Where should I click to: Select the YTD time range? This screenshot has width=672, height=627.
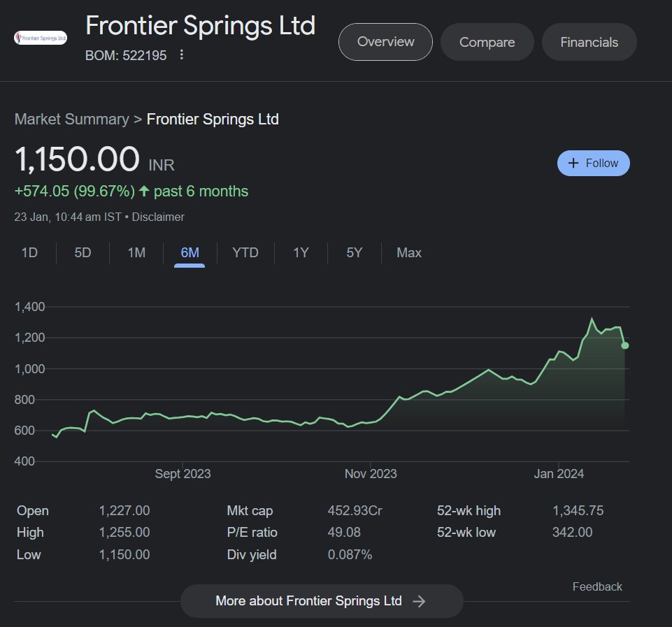point(245,252)
